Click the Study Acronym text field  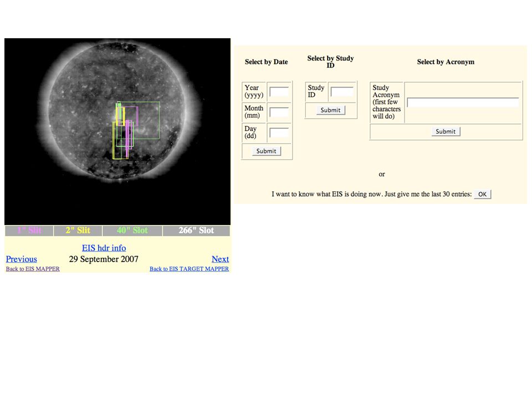[463, 102]
